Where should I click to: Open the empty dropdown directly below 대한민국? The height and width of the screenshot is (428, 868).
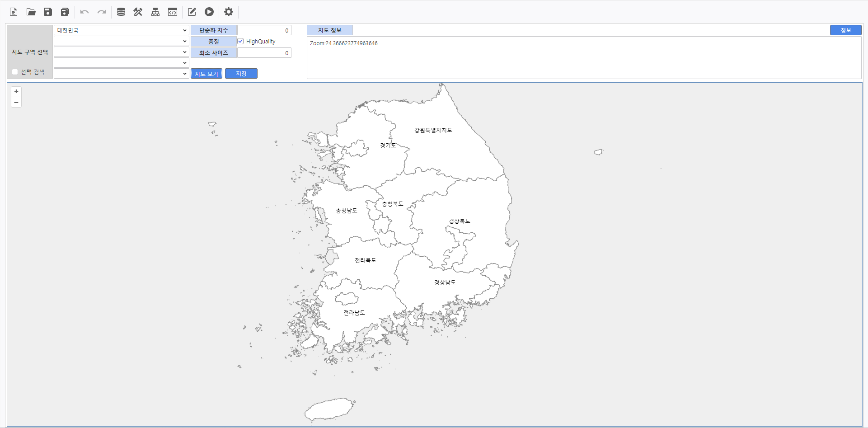click(x=121, y=41)
